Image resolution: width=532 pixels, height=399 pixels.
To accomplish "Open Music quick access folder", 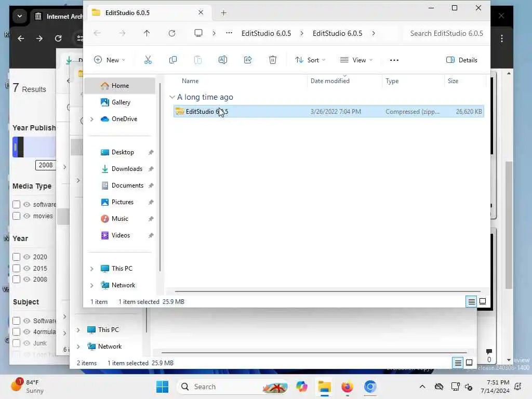I will (x=120, y=219).
